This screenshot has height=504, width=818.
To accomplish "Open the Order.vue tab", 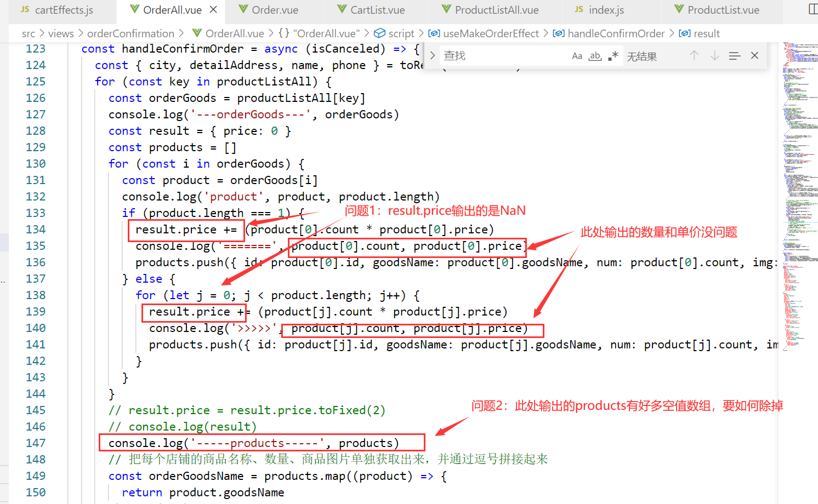I will (x=268, y=10).
